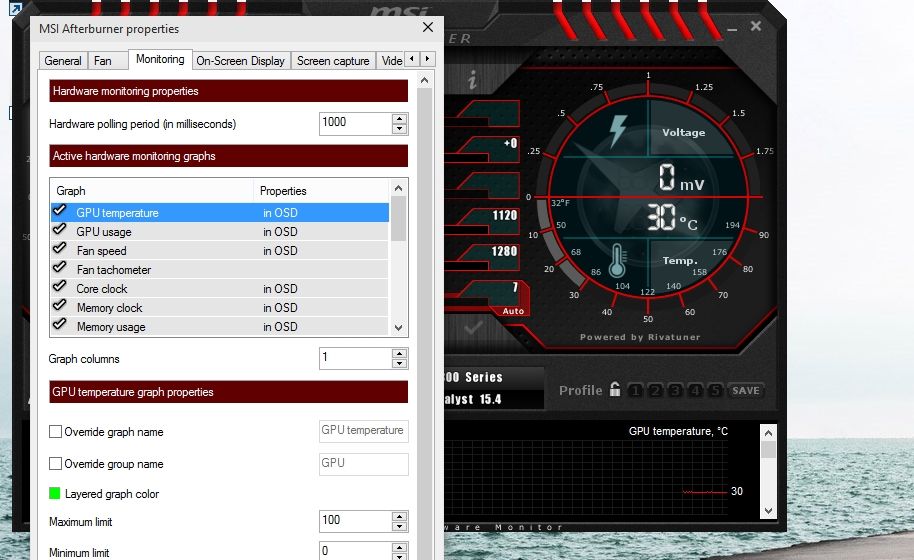Click the 1120 core clock value

point(504,216)
